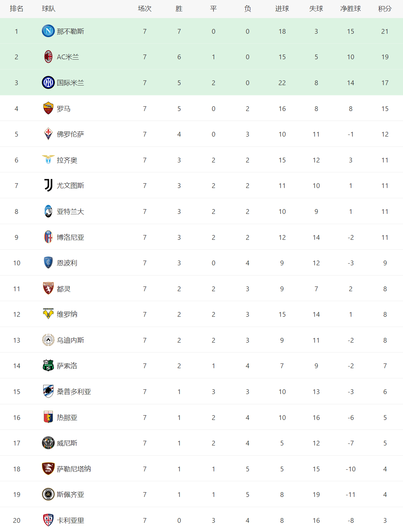Sort by the 积分 column header
Screen dimensions: 403x532
[385, 9]
